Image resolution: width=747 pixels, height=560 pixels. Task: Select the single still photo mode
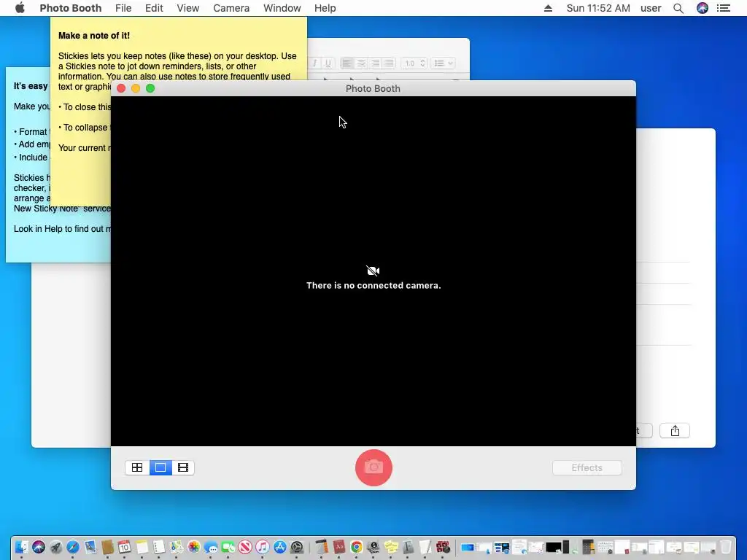click(160, 467)
